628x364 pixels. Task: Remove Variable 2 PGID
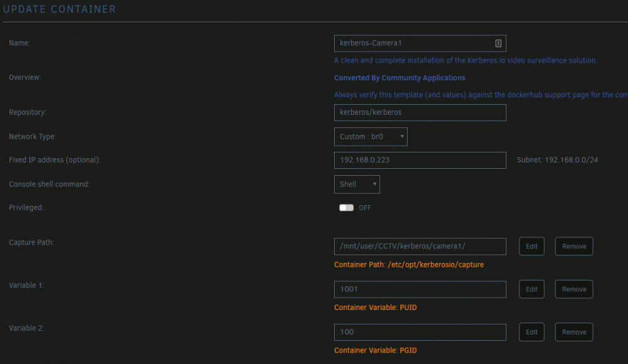pyautogui.click(x=574, y=332)
